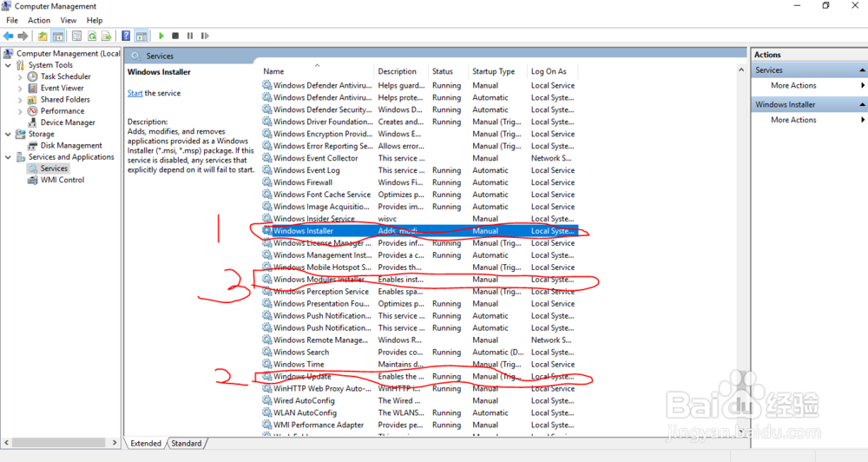Select the Windows Modules Installer gear icon

[266, 280]
